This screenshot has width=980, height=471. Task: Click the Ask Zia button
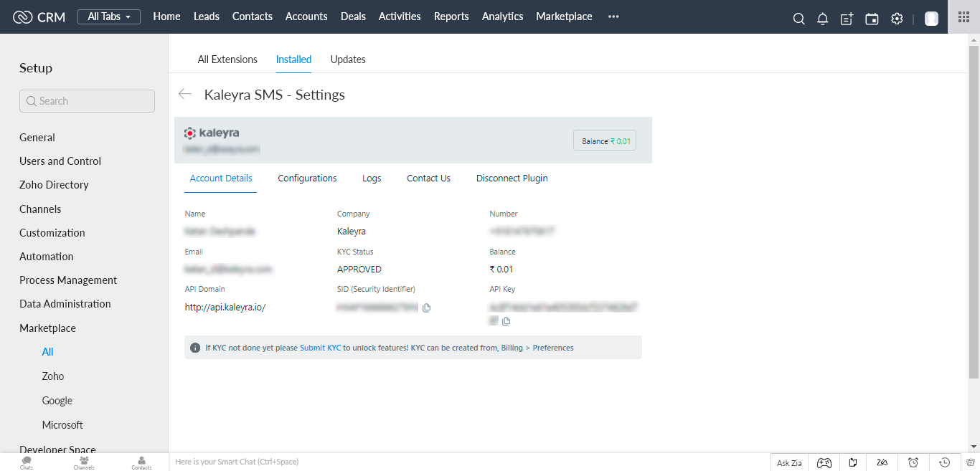(789, 462)
